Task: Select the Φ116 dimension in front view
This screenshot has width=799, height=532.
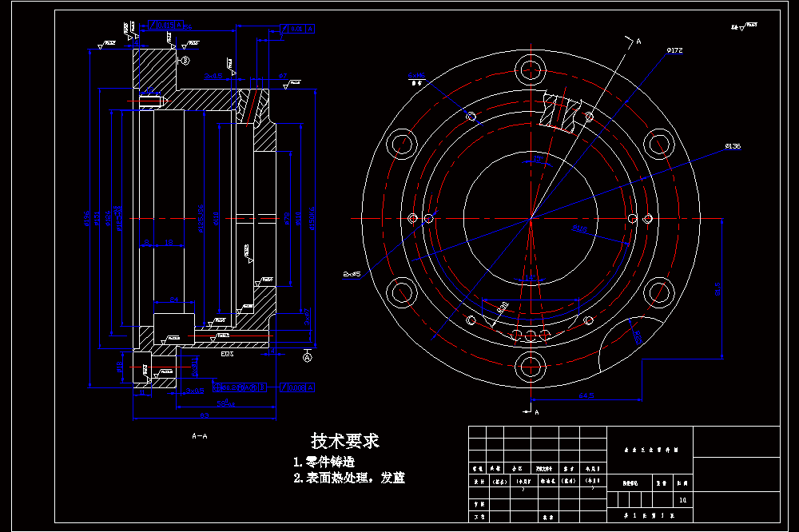Action: (x=579, y=228)
